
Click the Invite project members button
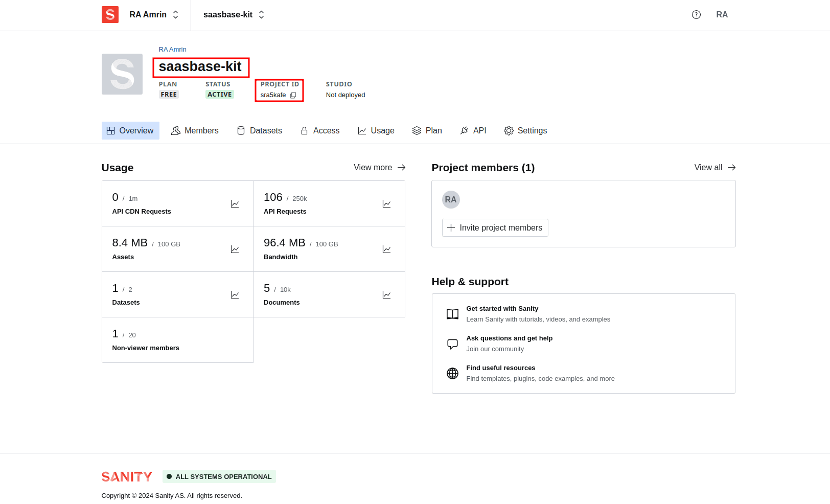(495, 227)
